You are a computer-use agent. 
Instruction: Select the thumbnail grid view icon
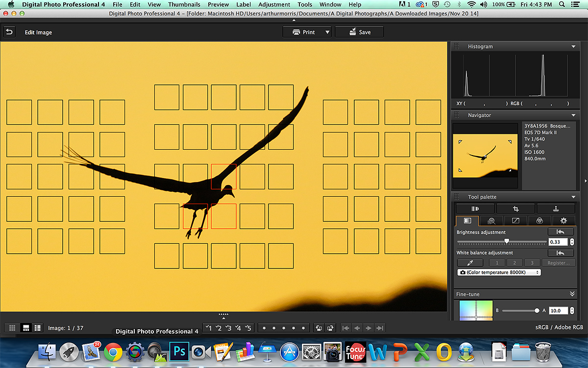tap(13, 328)
